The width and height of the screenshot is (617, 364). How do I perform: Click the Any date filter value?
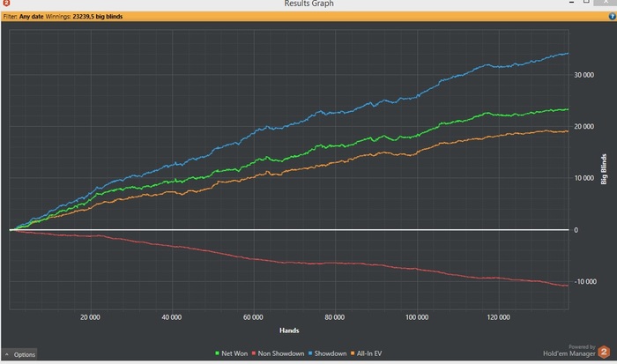[x=31, y=17]
